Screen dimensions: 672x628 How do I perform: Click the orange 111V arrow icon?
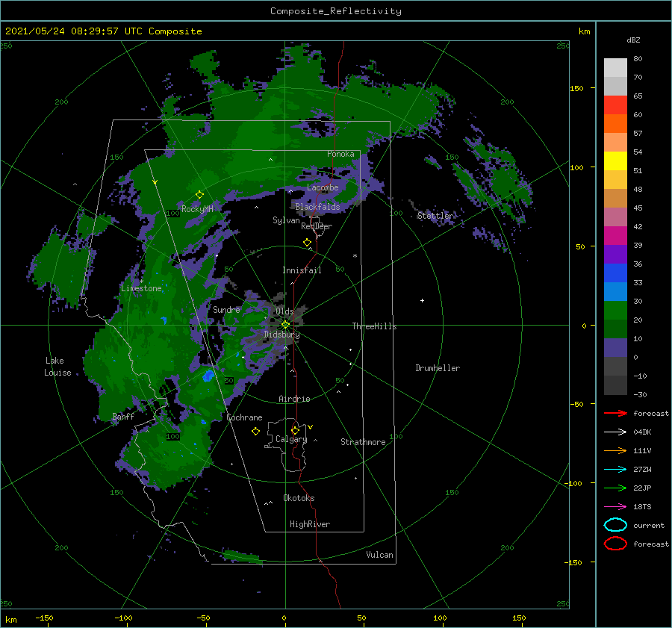pyautogui.click(x=615, y=450)
